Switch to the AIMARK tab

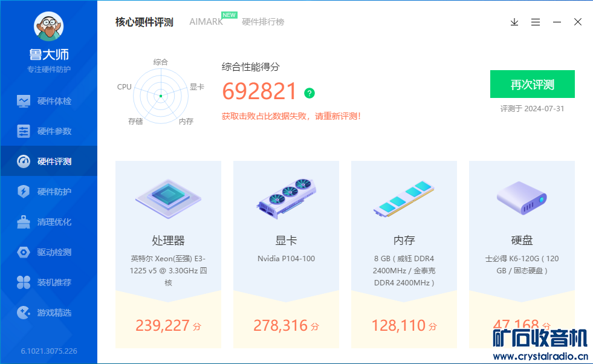206,22
